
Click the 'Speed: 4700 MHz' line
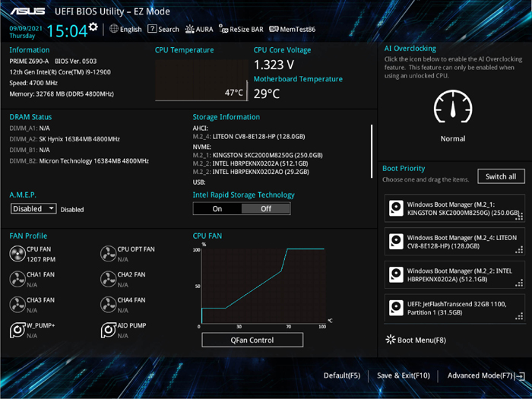click(33, 83)
